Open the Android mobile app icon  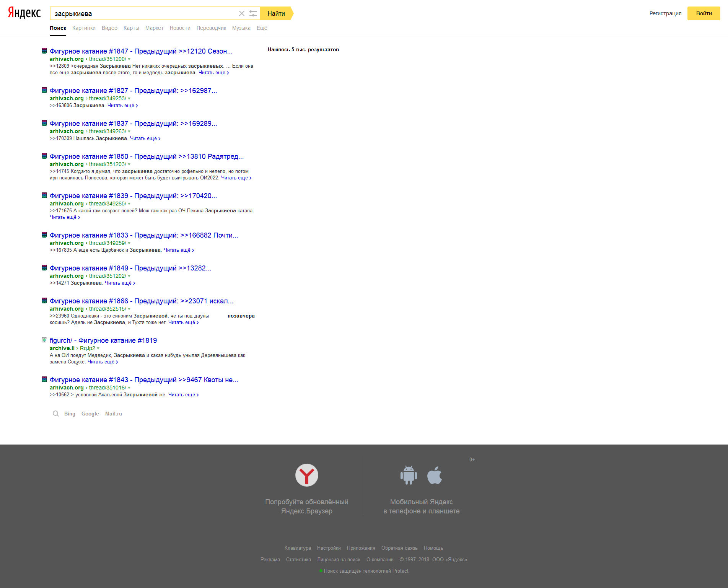click(409, 475)
